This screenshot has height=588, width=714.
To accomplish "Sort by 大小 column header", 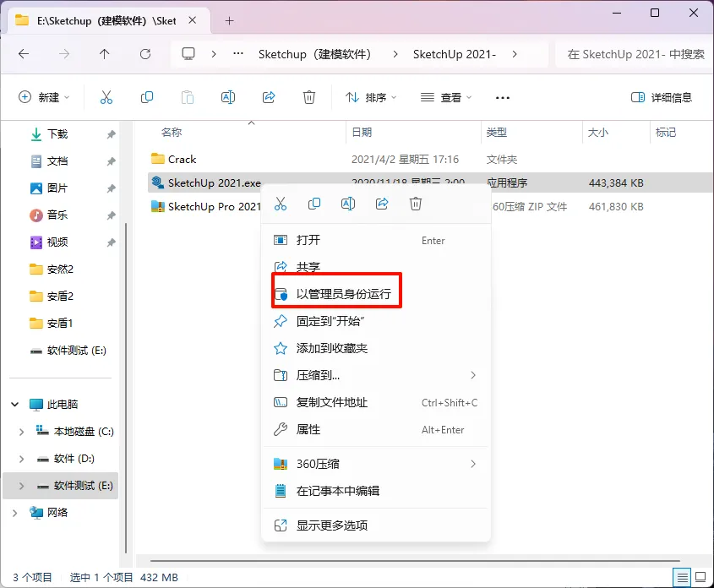I will coord(598,133).
